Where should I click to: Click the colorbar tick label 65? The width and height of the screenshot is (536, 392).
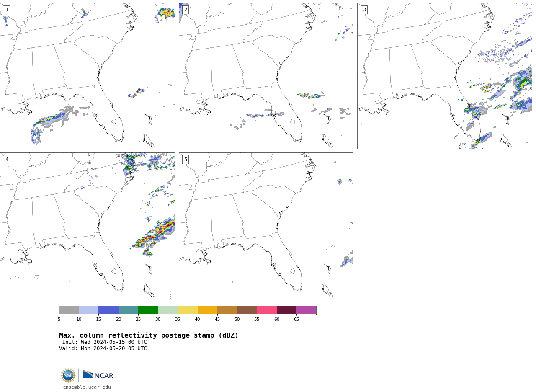[296, 319]
